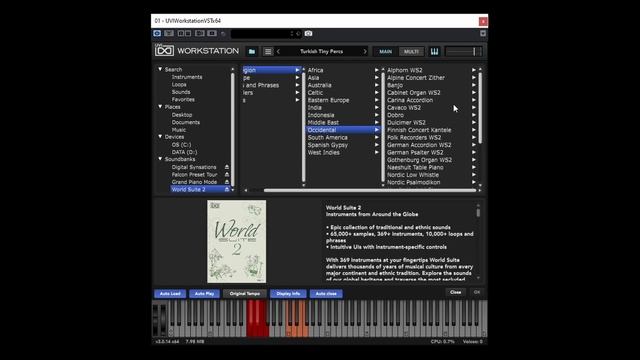640x360 pixels.
Task: Click the lock icon beside Digital Synsations
Action: click(227, 167)
